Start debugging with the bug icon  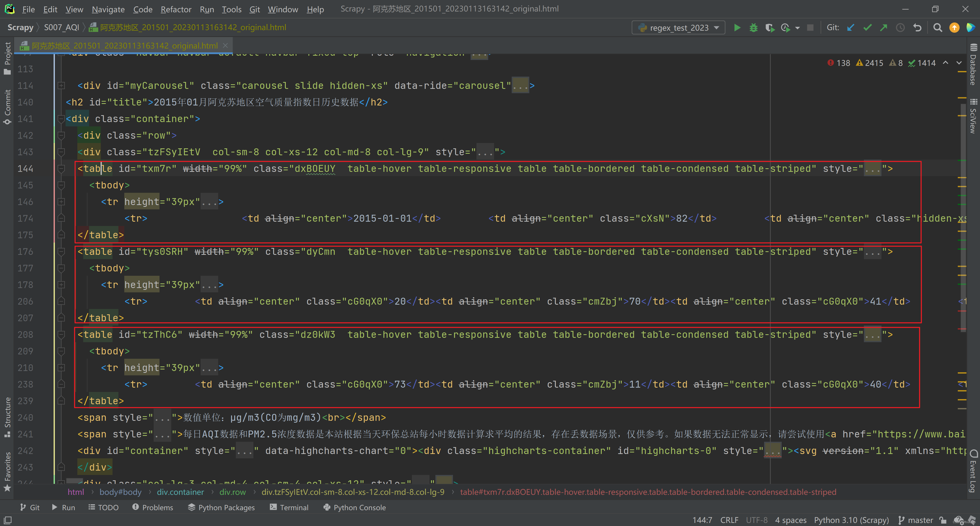[753, 28]
